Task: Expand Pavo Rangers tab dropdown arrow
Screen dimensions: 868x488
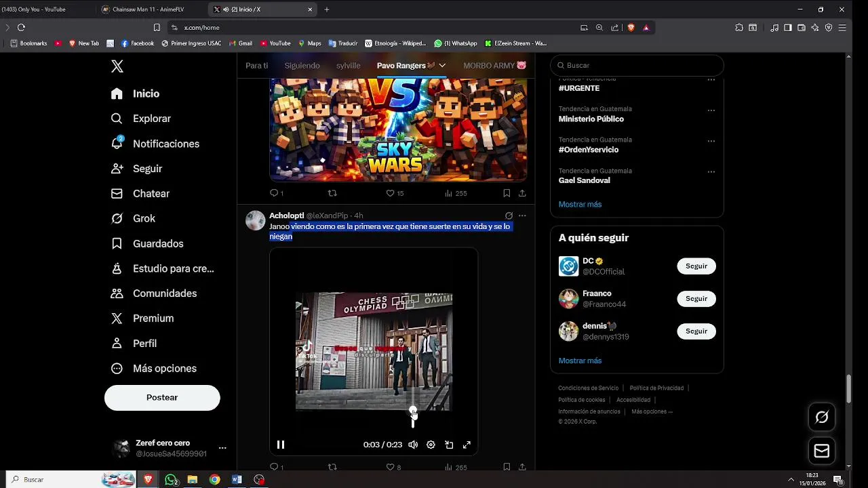Action: (442, 66)
